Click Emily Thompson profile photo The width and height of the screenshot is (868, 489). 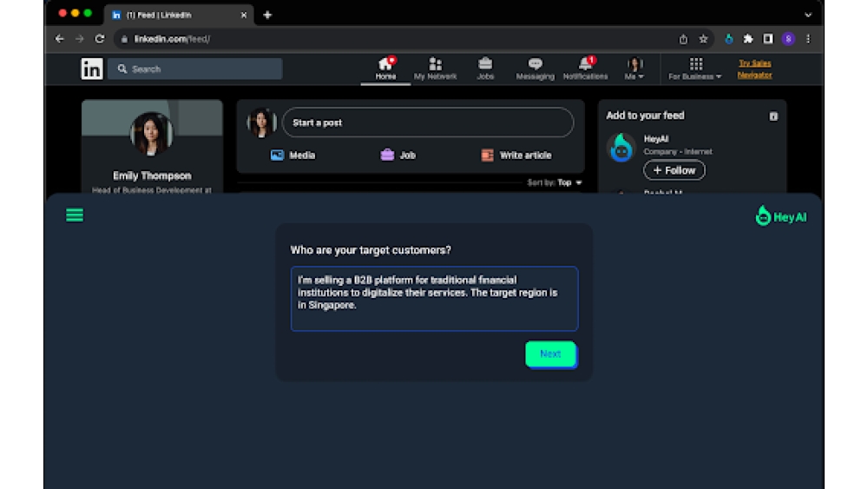pos(152,134)
